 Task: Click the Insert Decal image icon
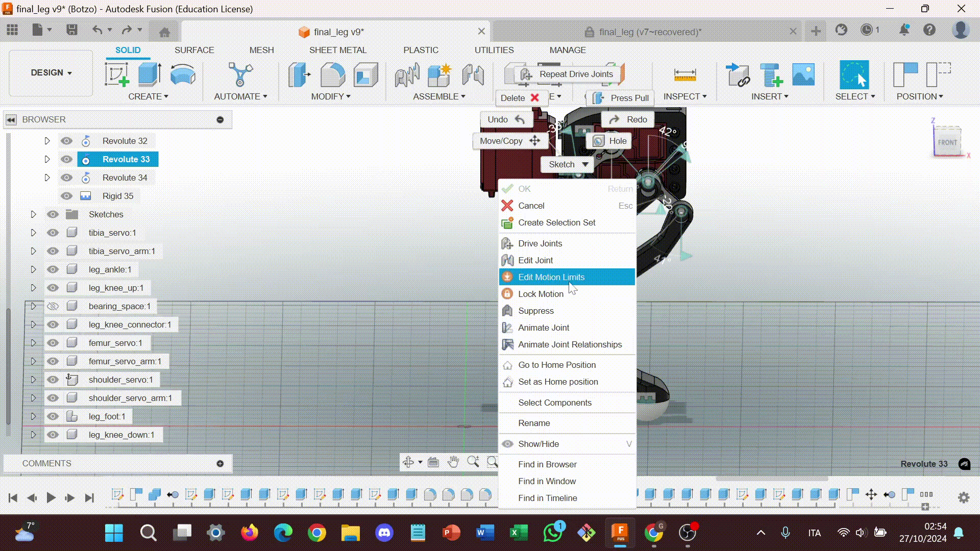(x=803, y=74)
